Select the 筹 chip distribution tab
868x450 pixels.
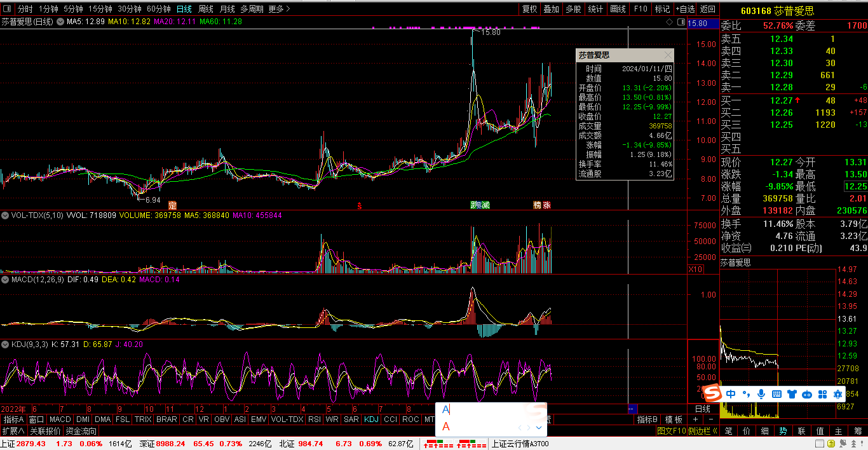click(858, 431)
